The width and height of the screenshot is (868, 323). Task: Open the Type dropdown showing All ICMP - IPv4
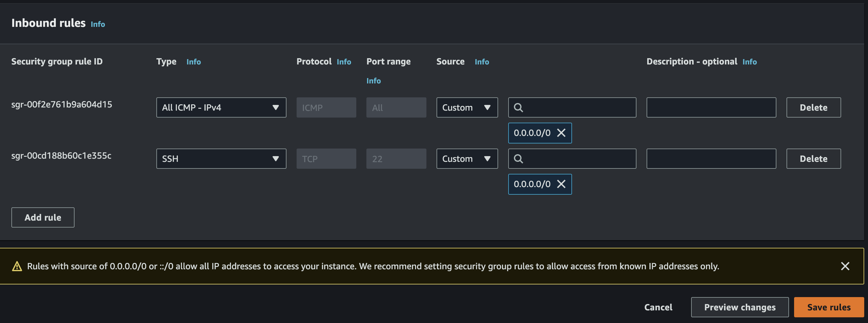(221, 107)
